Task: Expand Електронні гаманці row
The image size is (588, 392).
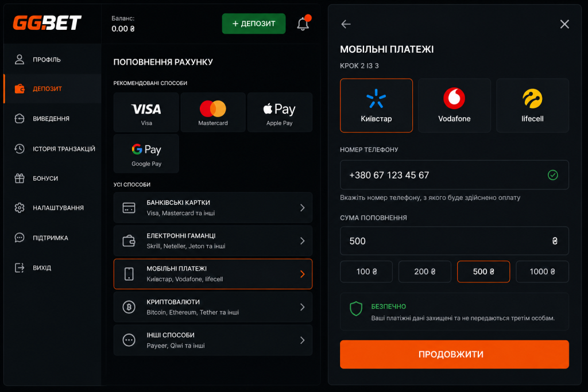Action: click(213, 240)
